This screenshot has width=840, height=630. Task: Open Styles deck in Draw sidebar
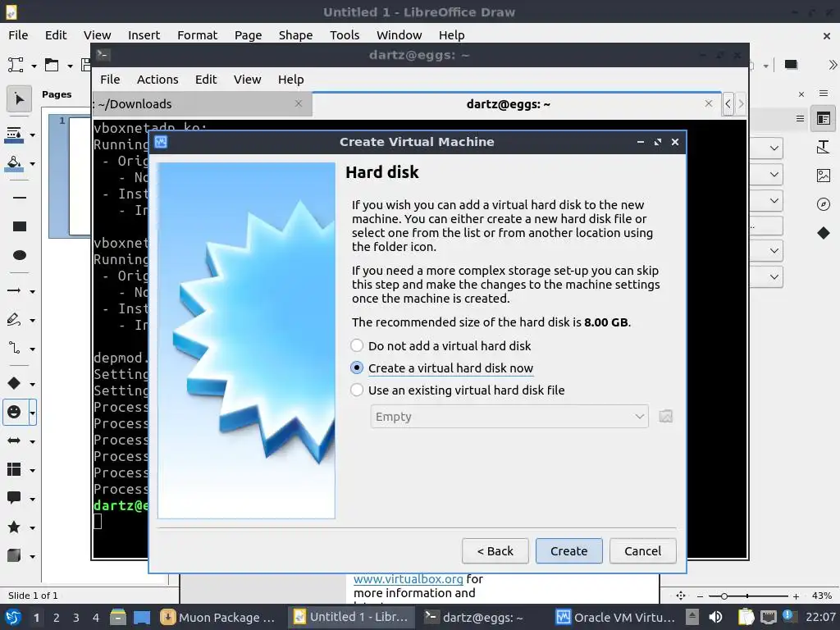[x=824, y=147]
